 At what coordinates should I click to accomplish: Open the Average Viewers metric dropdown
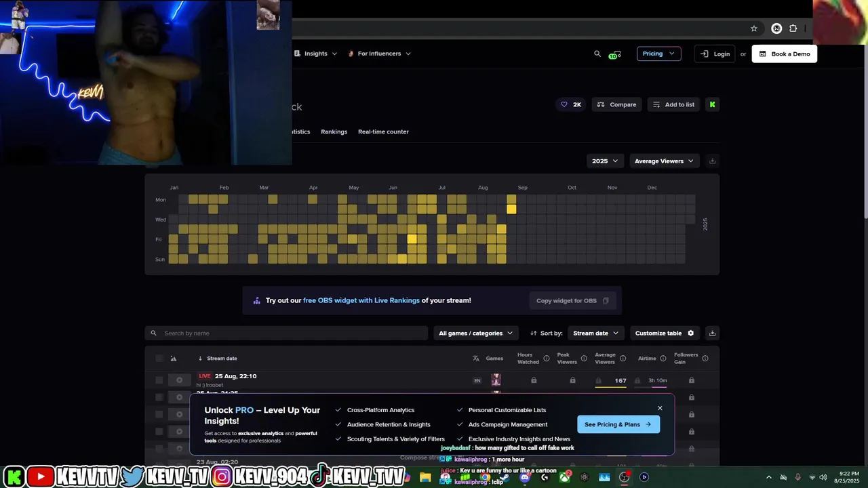point(664,161)
